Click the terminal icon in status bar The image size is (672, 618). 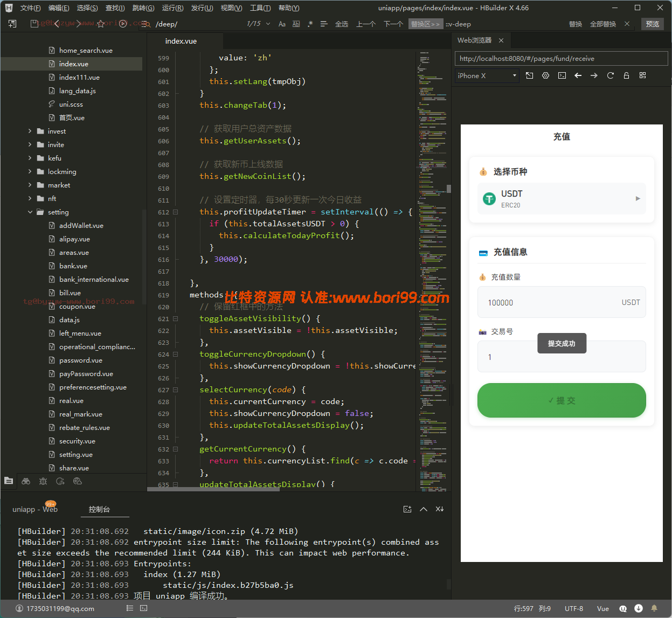point(143,608)
